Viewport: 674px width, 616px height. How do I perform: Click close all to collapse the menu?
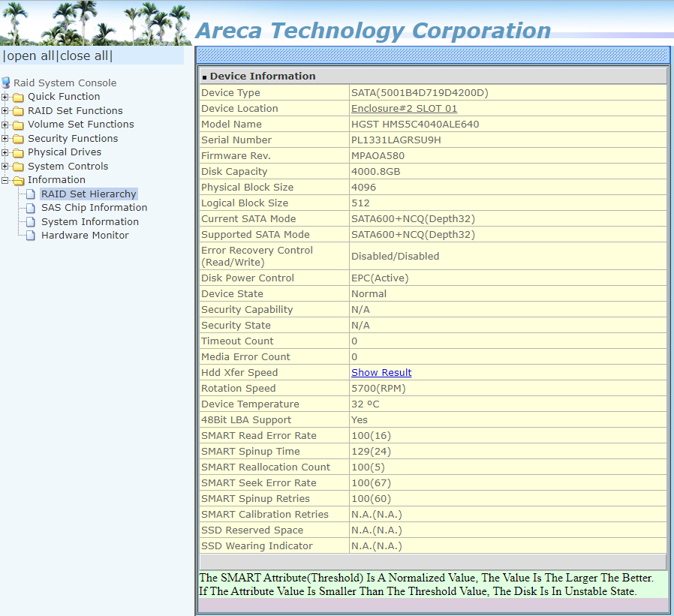(85, 56)
